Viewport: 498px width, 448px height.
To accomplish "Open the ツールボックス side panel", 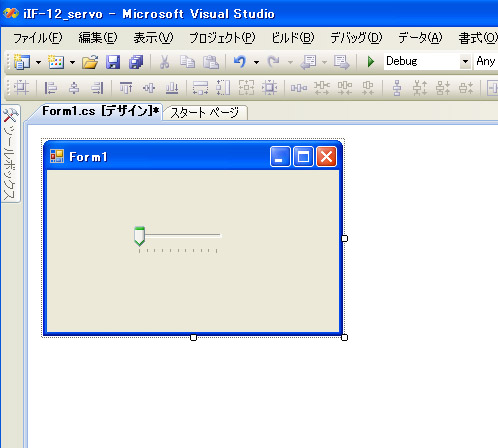I will click(10, 154).
